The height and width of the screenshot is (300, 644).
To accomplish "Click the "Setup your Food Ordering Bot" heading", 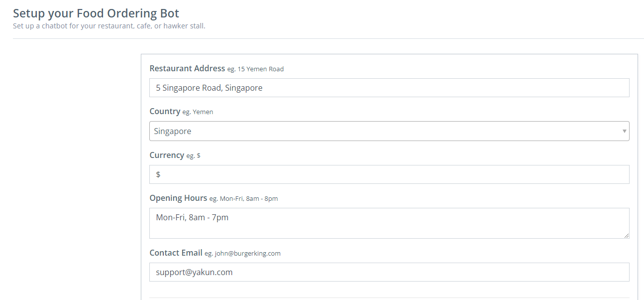I will (x=96, y=13).
